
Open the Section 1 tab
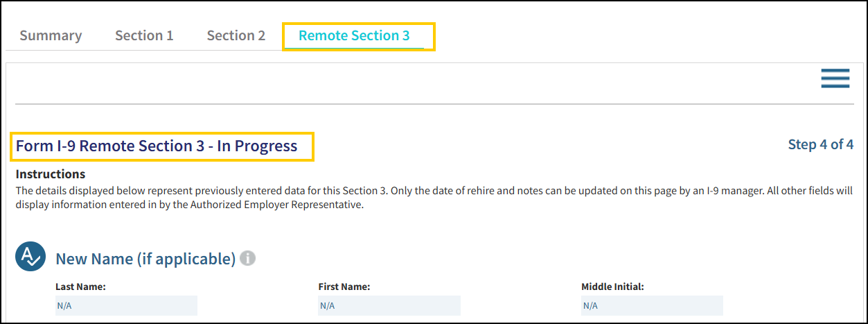coord(144,35)
